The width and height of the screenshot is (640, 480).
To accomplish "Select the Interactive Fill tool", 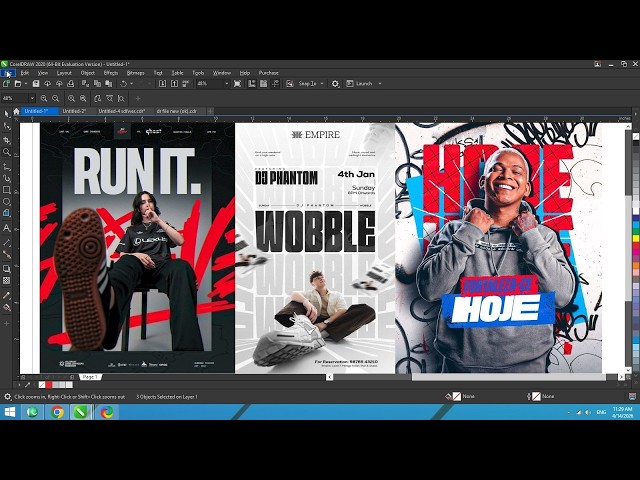I will [x=7, y=307].
